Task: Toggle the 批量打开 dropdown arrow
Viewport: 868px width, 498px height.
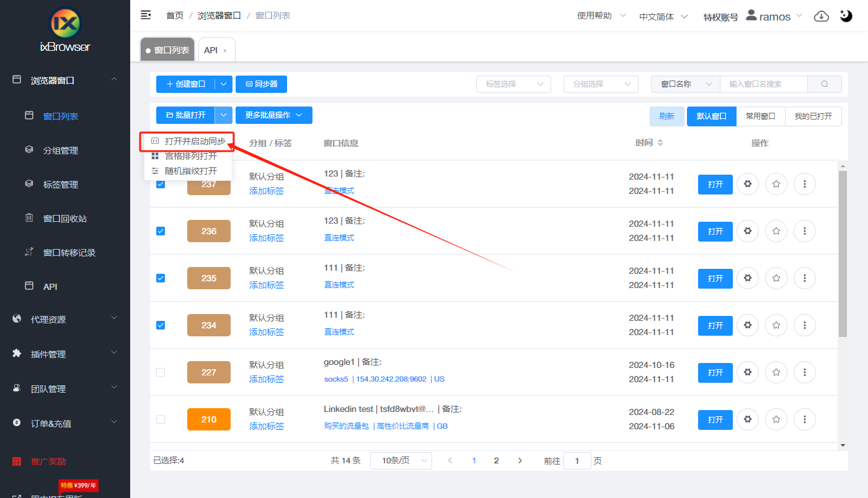Action: click(x=223, y=115)
